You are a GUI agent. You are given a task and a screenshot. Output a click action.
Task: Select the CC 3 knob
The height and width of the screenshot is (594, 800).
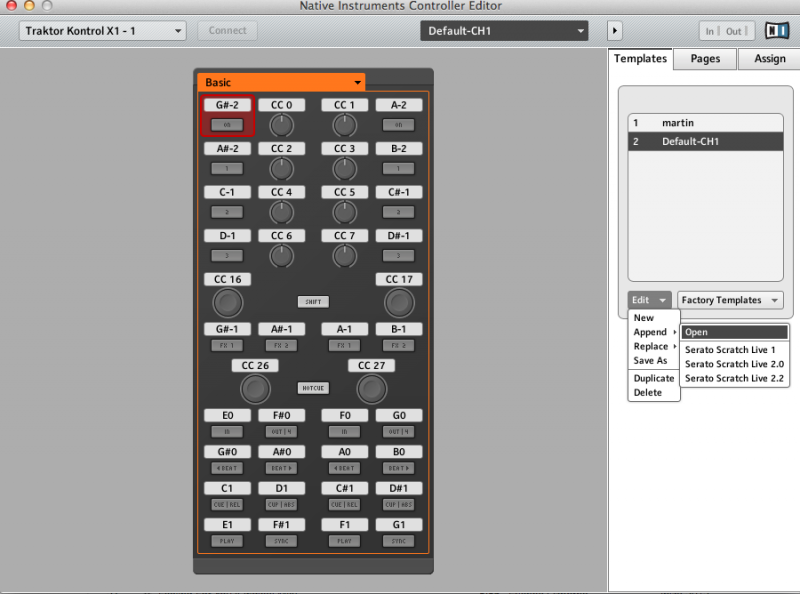click(344, 169)
